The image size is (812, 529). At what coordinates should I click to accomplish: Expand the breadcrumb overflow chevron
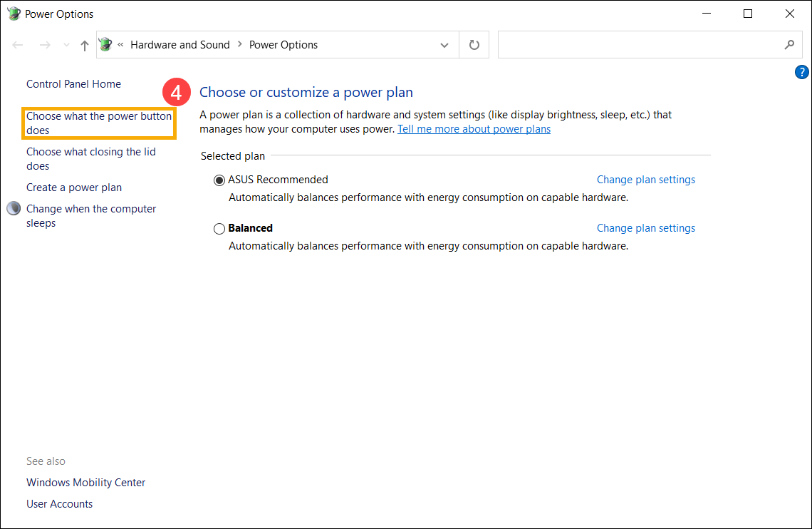point(121,45)
